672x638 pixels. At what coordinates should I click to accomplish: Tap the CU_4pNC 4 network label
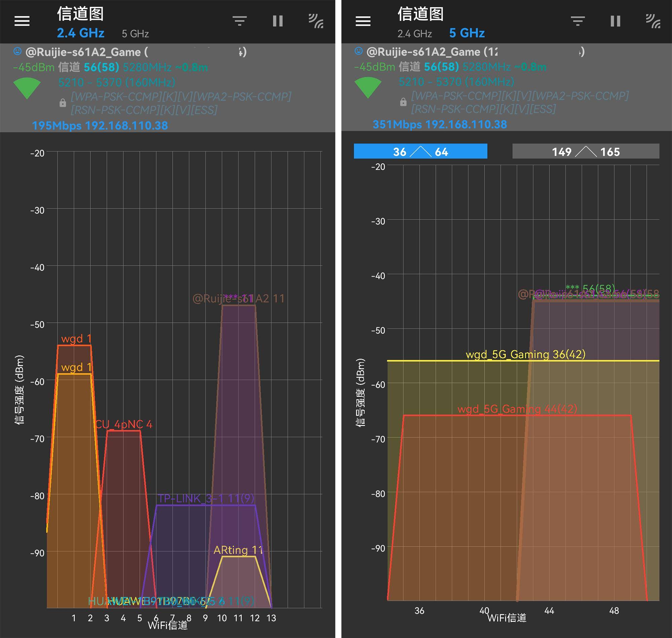tap(124, 425)
